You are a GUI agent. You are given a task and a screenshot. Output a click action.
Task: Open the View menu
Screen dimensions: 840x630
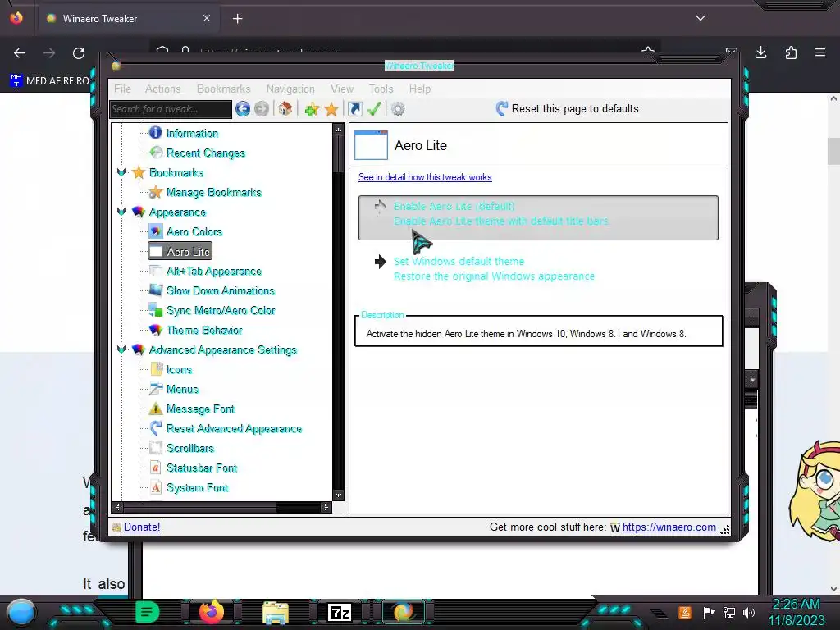click(x=342, y=89)
